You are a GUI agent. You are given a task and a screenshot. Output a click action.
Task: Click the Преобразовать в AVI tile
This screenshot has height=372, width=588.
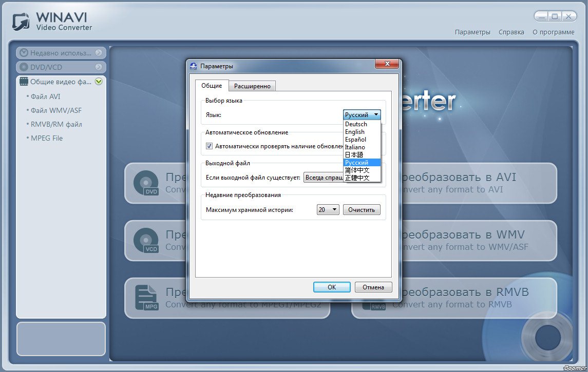(479, 183)
